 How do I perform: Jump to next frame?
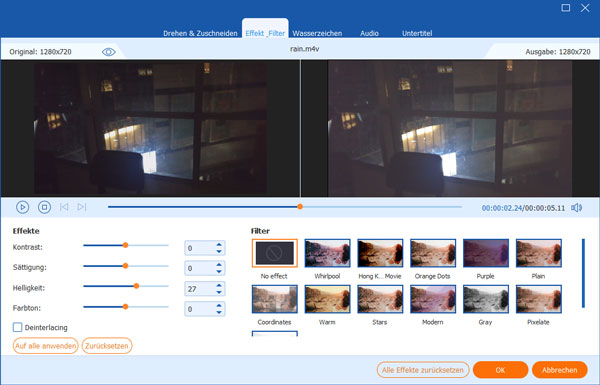point(82,207)
